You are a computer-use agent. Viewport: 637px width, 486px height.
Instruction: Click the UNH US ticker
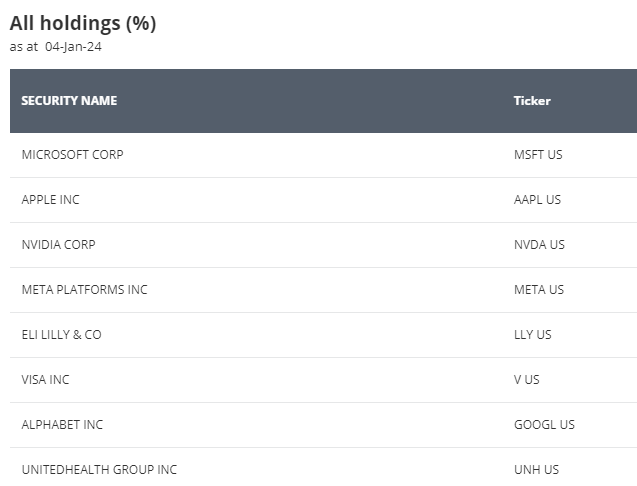click(537, 471)
